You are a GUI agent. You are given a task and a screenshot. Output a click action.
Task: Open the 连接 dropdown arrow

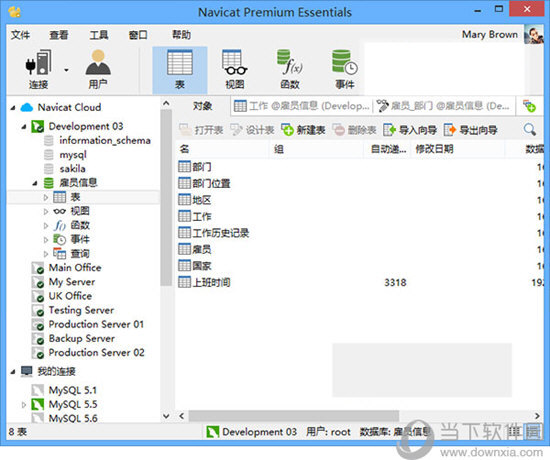click(x=66, y=70)
